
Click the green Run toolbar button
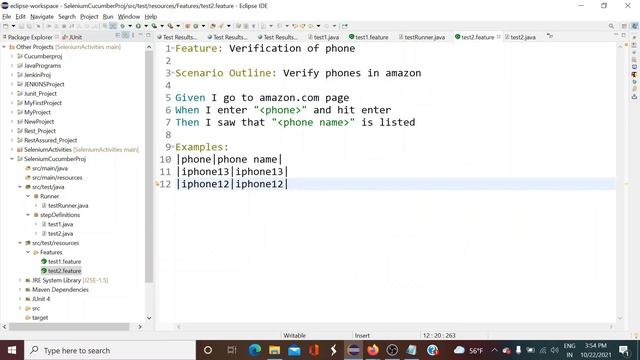(x=138, y=26)
